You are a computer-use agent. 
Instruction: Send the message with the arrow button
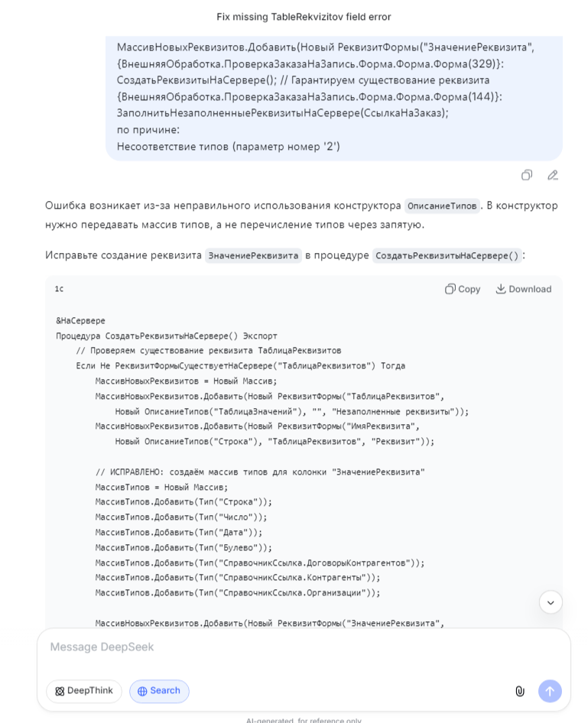point(550,691)
